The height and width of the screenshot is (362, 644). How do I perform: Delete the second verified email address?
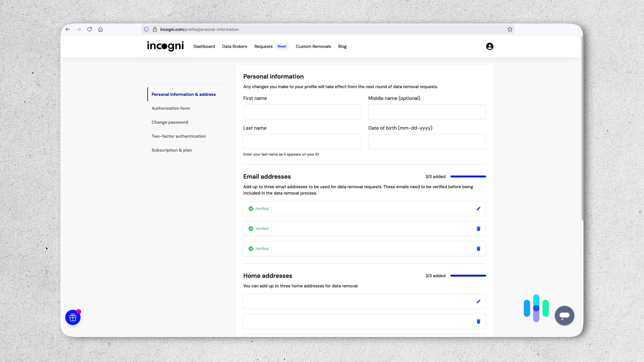(x=478, y=228)
